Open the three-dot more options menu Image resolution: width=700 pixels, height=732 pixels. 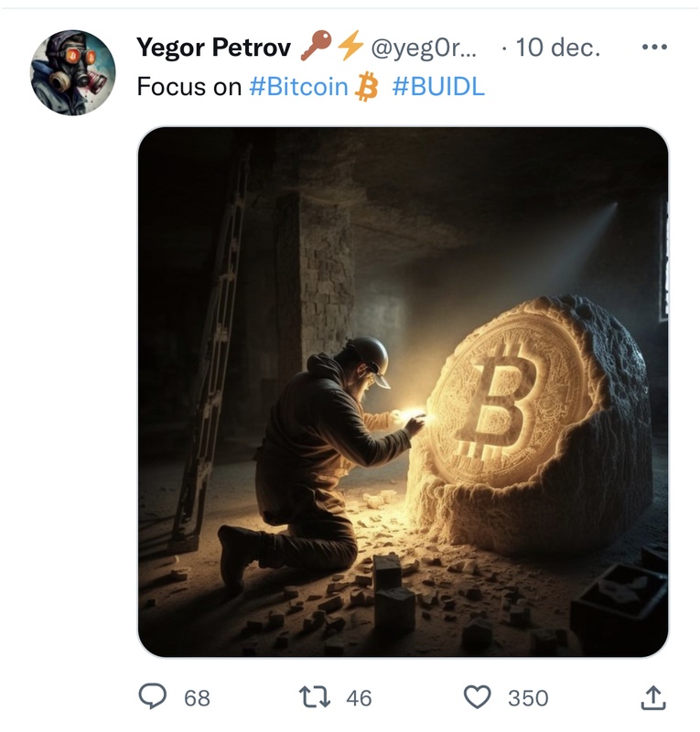[x=654, y=48]
